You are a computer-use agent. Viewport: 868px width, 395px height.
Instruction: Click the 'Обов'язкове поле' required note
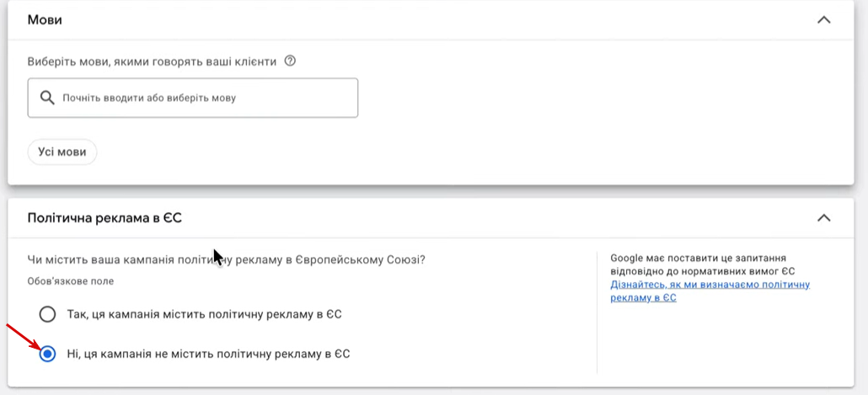[71, 281]
